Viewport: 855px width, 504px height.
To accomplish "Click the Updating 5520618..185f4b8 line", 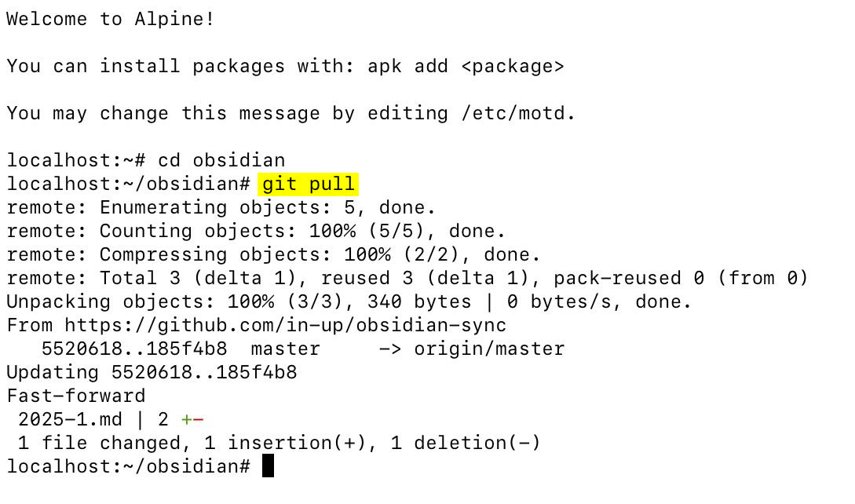I will pyautogui.click(x=152, y=372).
